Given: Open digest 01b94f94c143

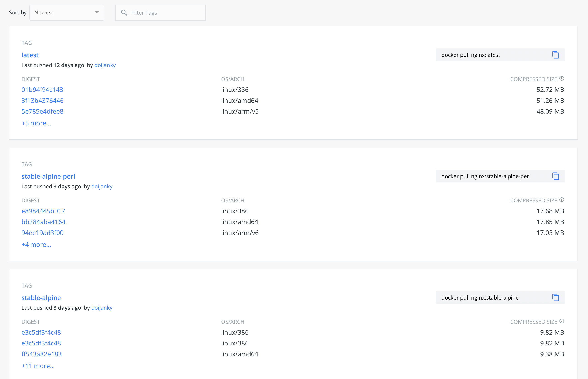Looking at the screenshot, I should [42, 90].
